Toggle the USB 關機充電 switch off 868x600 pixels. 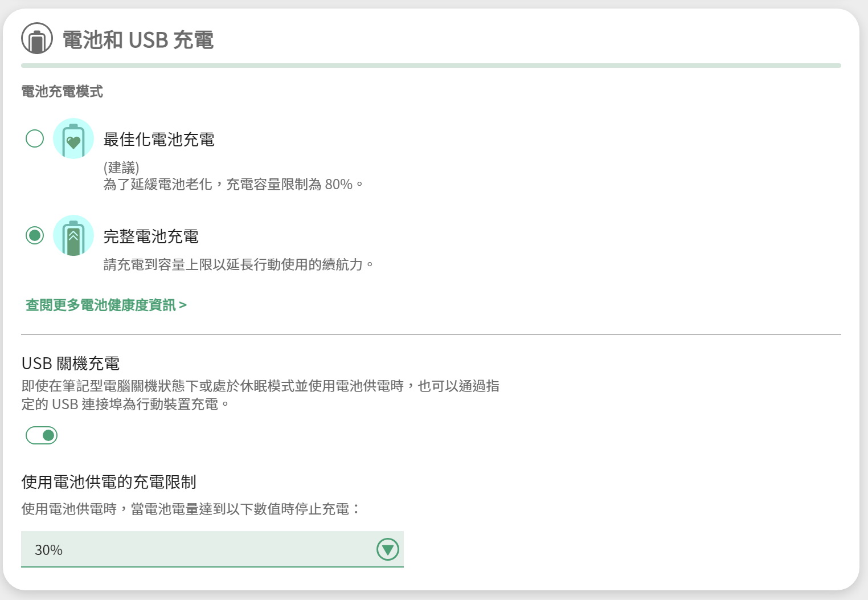[42, 435]
